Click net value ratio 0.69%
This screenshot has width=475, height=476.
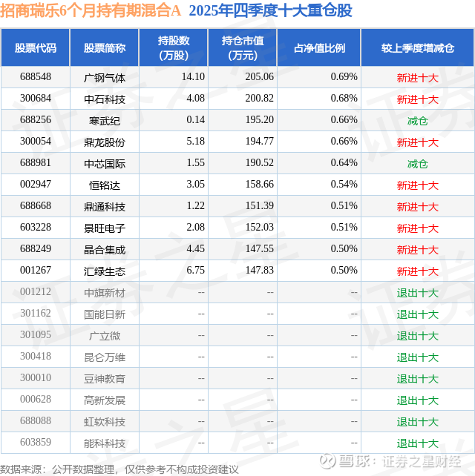click(x=344, y=76)
